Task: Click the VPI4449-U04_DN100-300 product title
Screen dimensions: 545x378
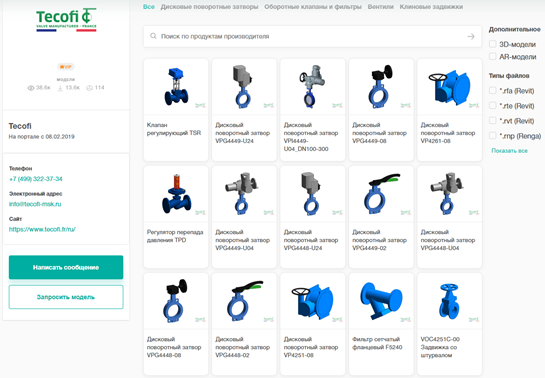Action: 311,137
